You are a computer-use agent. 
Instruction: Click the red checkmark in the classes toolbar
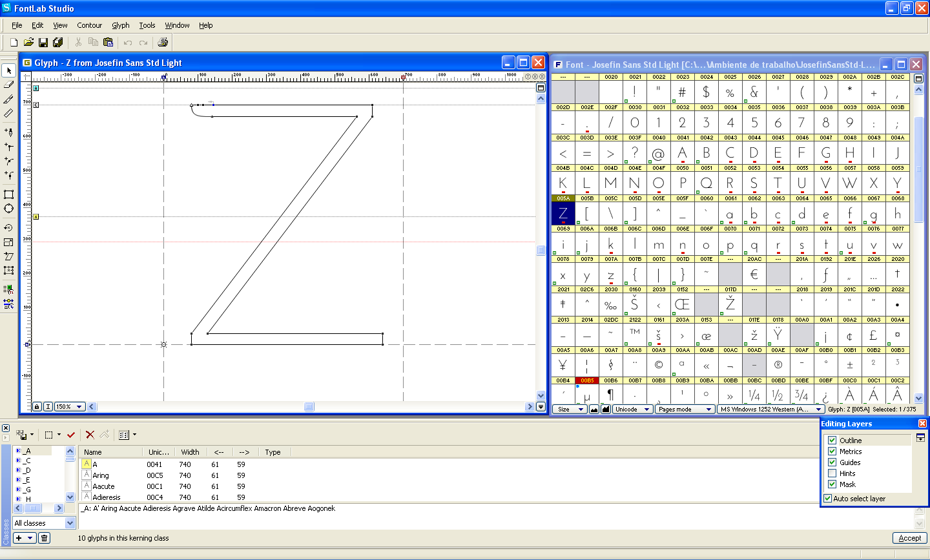point(71,435)
